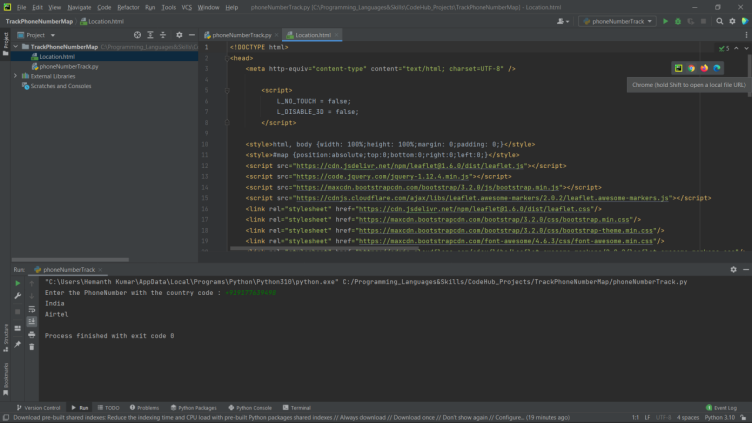
Task: Open Location.html in Edge
Action: point(717,68)
